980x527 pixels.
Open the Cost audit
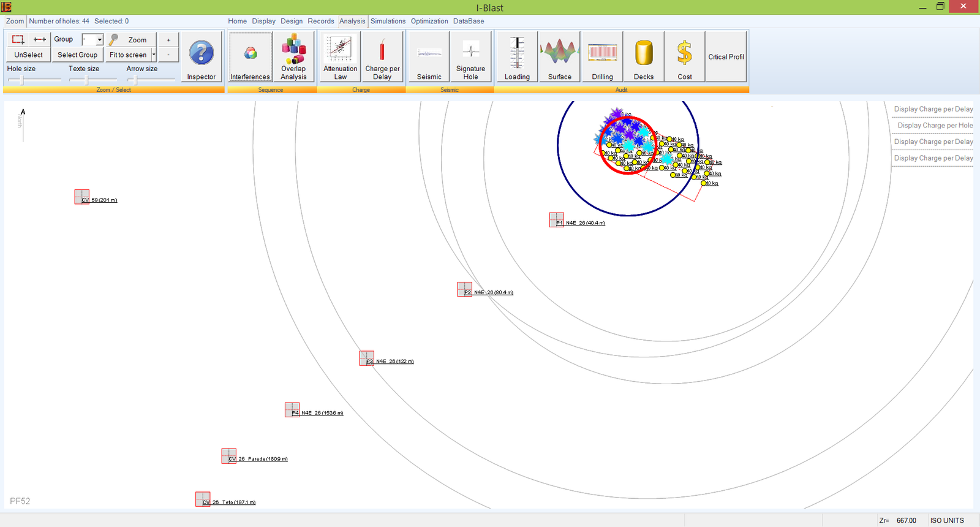pos(685,57)
